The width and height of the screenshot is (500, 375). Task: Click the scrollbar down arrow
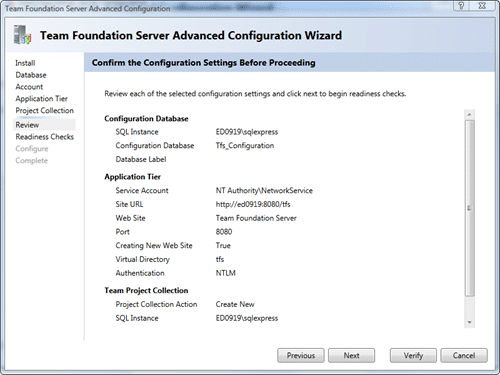(x=469, y=322)
